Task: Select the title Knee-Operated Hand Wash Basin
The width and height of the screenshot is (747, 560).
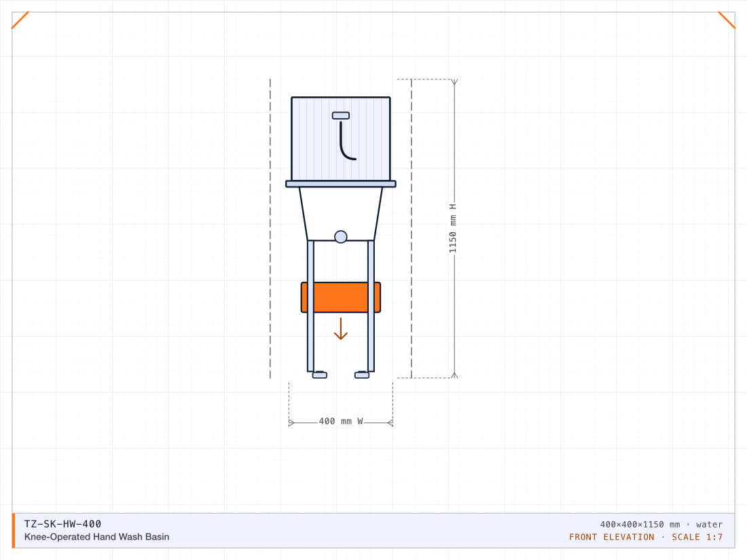Action: (96, 537)
